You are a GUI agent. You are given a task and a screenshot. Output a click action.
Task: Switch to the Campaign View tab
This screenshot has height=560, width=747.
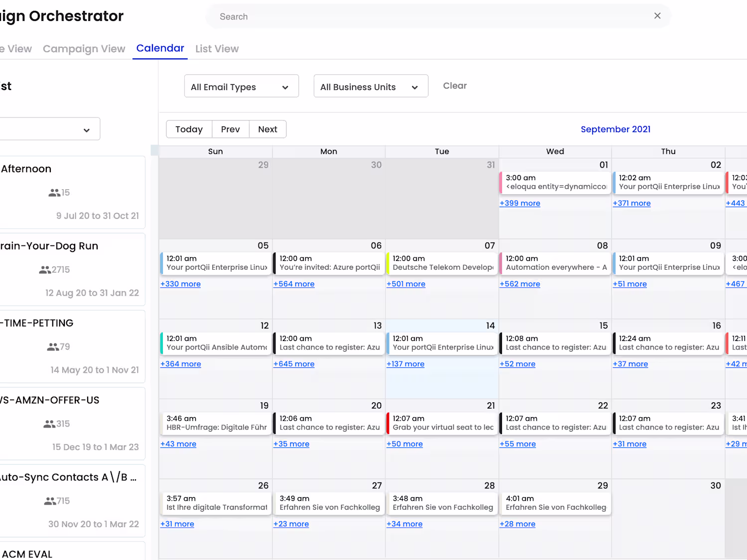84,49
